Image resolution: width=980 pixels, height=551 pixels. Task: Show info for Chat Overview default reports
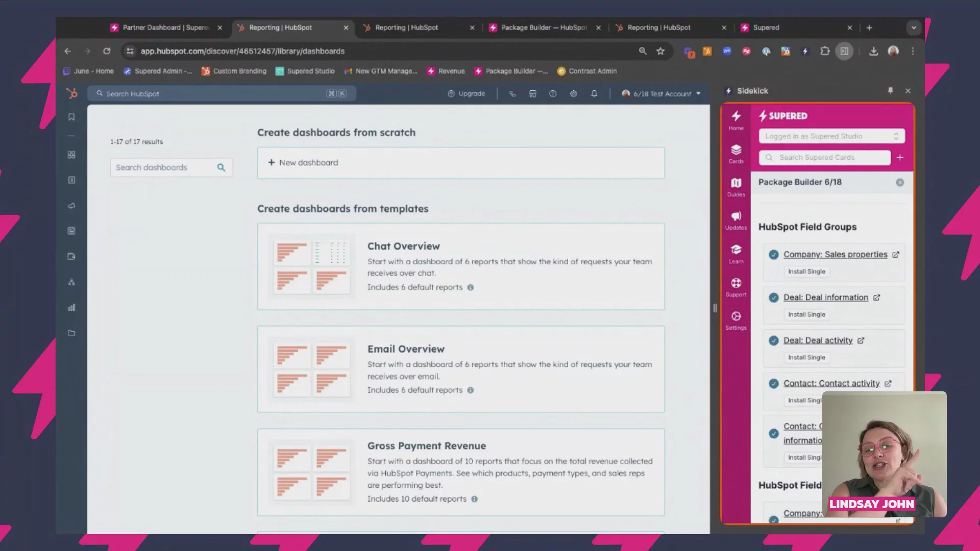471,287
